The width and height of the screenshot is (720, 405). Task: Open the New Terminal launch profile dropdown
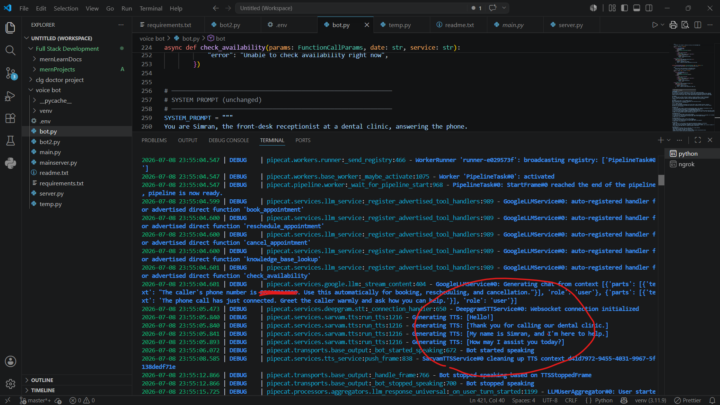[669, 140]
